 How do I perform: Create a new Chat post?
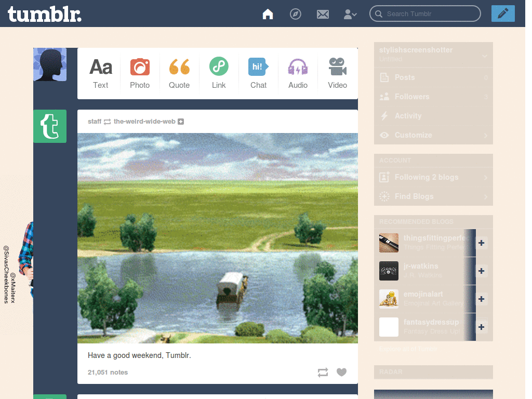[259, 74]
